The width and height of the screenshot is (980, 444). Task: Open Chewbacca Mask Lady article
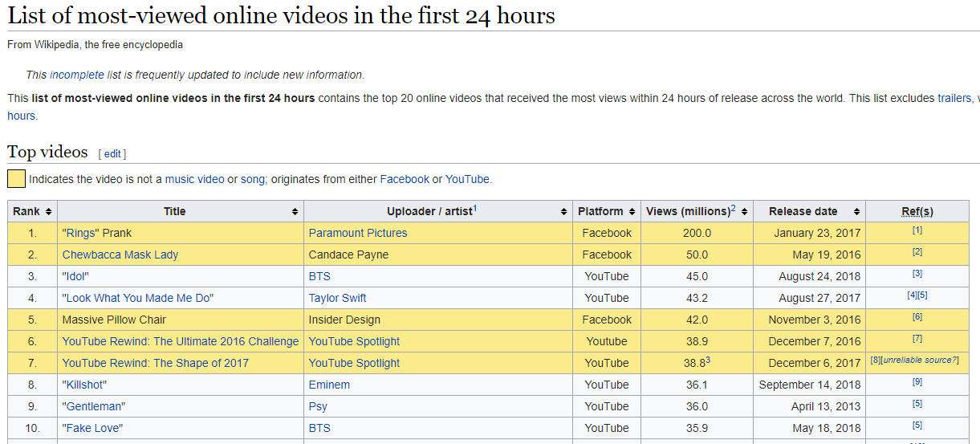(120, 255)
